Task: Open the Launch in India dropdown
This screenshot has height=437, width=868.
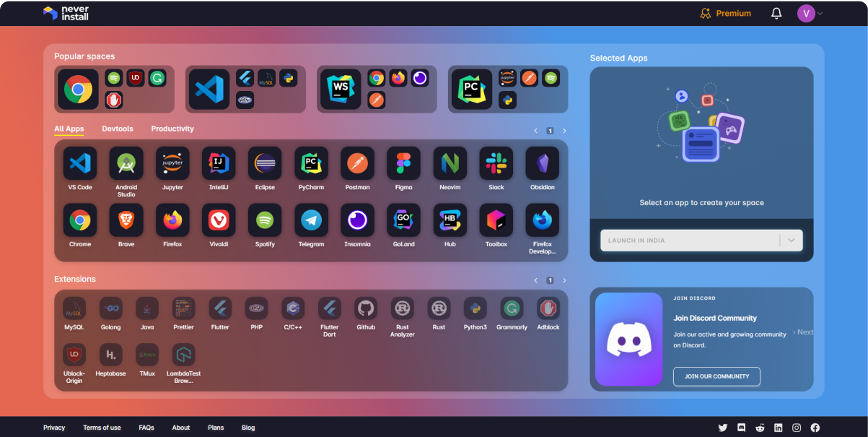Action: coord(701,241)
